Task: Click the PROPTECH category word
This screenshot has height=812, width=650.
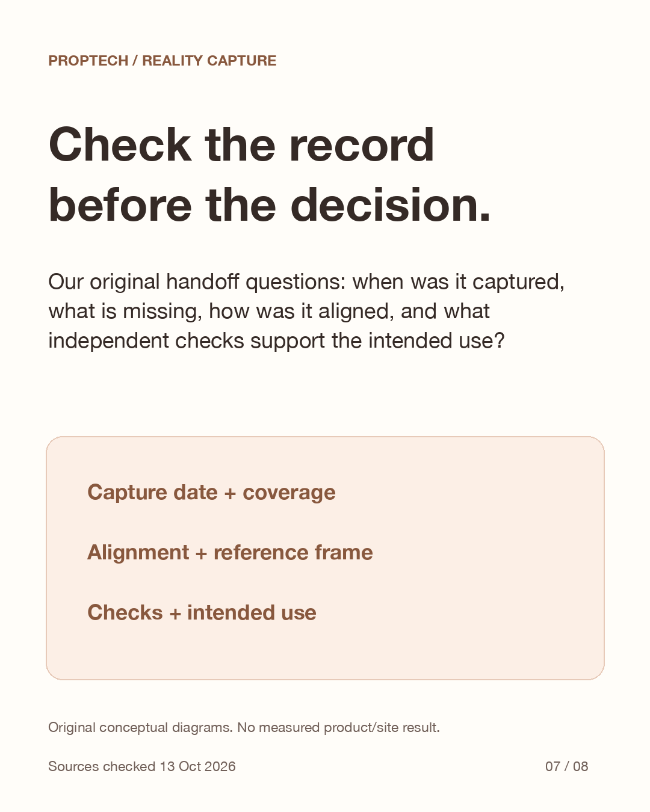Action: [88, 61]
